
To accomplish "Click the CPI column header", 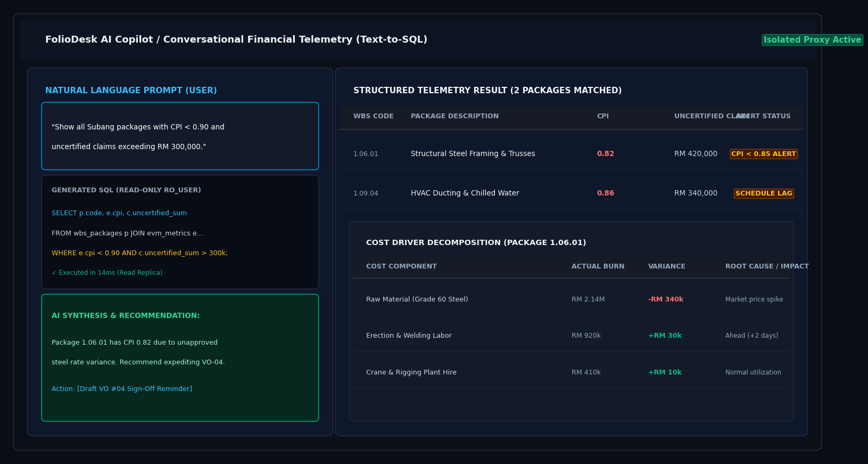I will [x=602, y=116].
